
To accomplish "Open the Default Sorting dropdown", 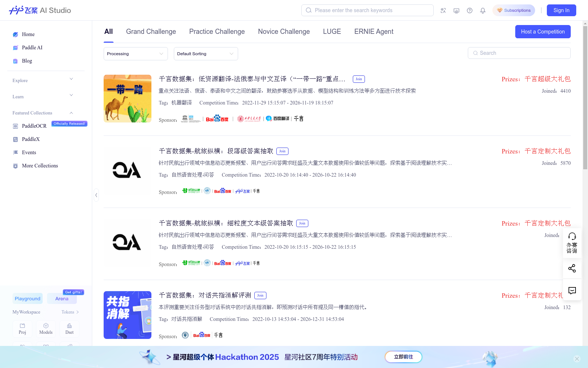I will point(206,54).
